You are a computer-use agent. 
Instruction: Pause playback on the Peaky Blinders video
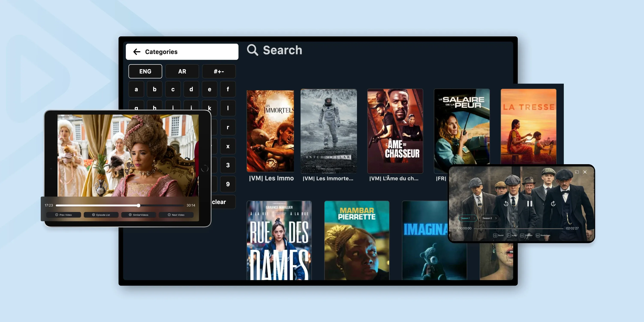(529, 204)
